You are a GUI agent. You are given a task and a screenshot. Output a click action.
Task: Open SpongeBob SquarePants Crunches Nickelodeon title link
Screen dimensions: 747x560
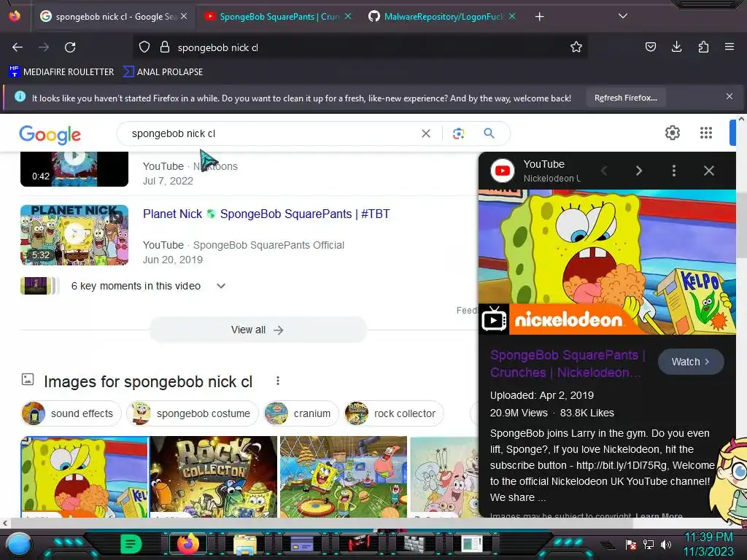point(567,363)
